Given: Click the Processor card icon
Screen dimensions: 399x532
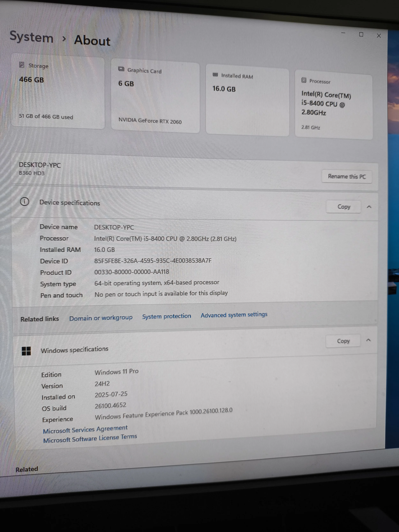Looking at the screenshot, I should tap(304, 80).
